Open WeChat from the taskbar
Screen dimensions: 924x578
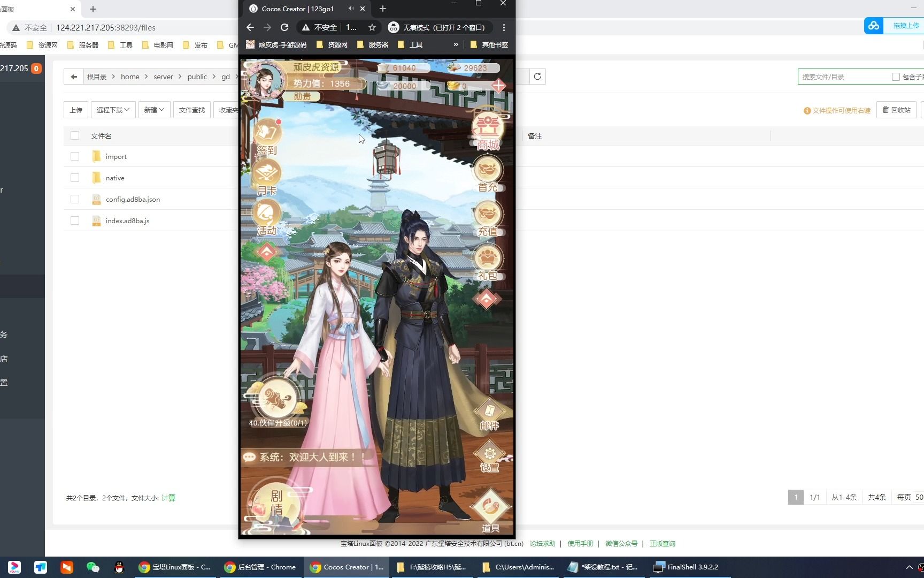click(x=93, y=567)
